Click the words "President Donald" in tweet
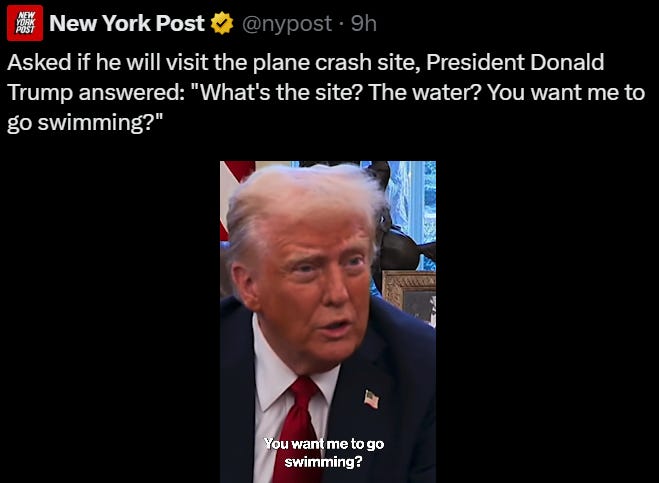659x483 pixels. 515,62
